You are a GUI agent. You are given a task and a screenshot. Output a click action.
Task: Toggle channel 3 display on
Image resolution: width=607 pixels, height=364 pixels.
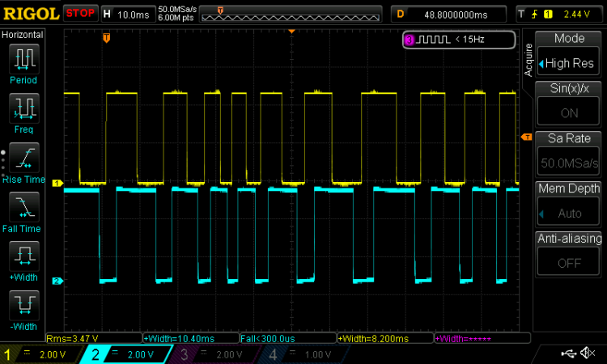coord(215,354)
